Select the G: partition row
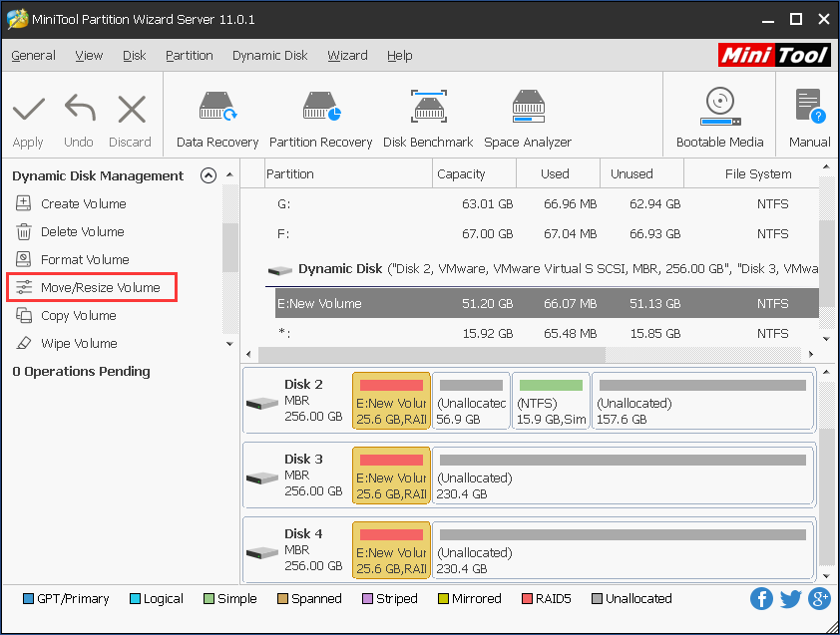The image size is (840, 635). 547,204
